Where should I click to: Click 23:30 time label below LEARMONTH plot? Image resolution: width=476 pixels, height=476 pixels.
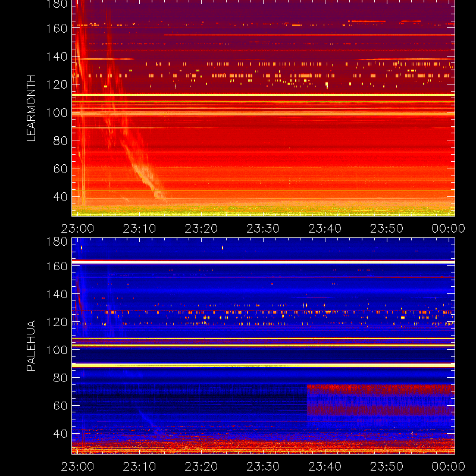pyautogui.click(x=263, y=228)
